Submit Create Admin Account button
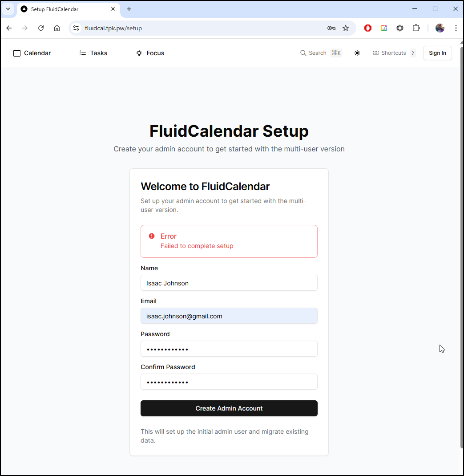 pos(229,408)
